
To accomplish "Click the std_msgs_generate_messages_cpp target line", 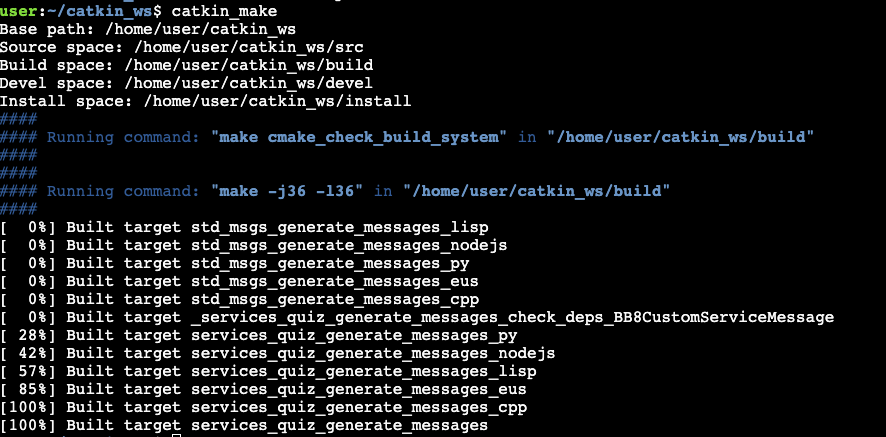I will tap(240, 300).
